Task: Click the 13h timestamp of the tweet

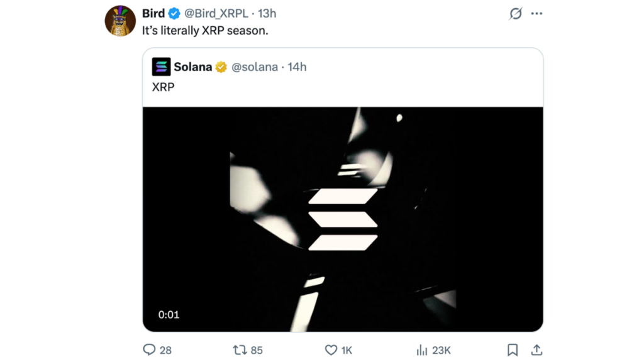Action: [267, 14]
